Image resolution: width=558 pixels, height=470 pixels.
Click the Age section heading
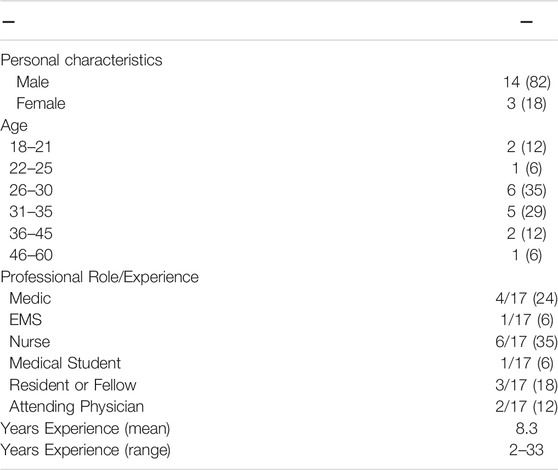coord(14,126)
